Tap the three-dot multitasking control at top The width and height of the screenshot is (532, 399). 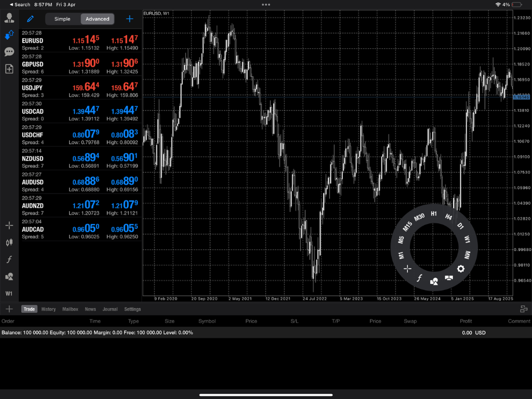(266, 4)
